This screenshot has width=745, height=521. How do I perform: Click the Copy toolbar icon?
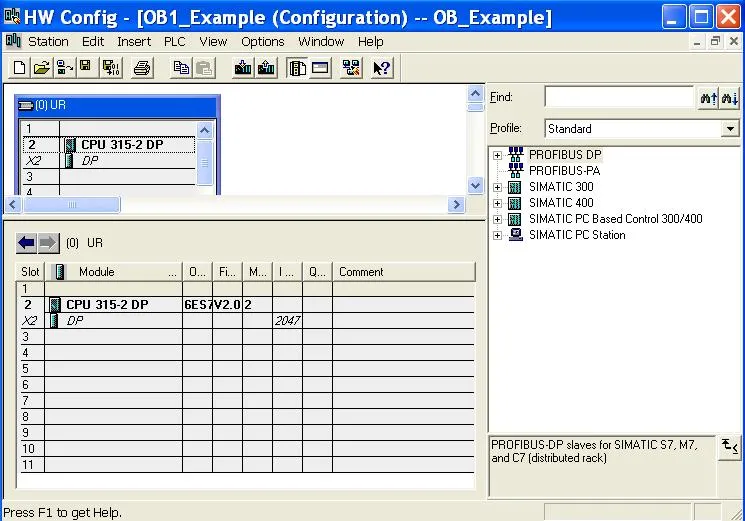[x=181, y=68]
